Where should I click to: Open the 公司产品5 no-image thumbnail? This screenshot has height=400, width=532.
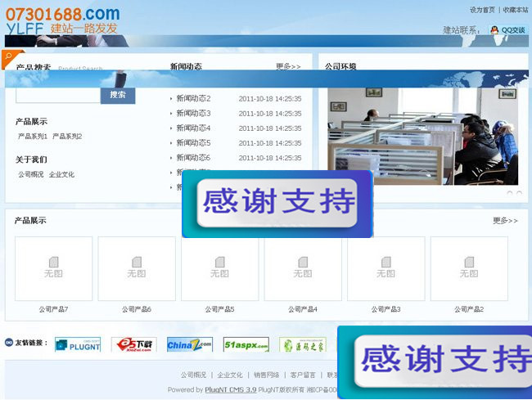tap(220, 268)
